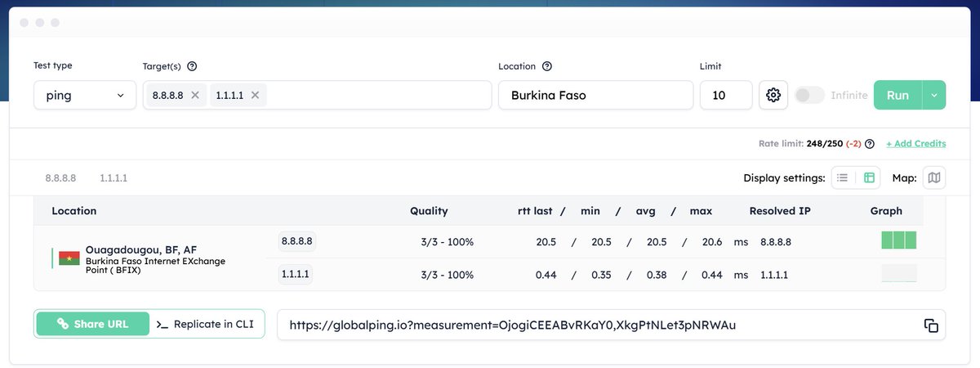Click the Replicate in CLI button
Viewport: 980px width, 368px height.
point(206,324)
